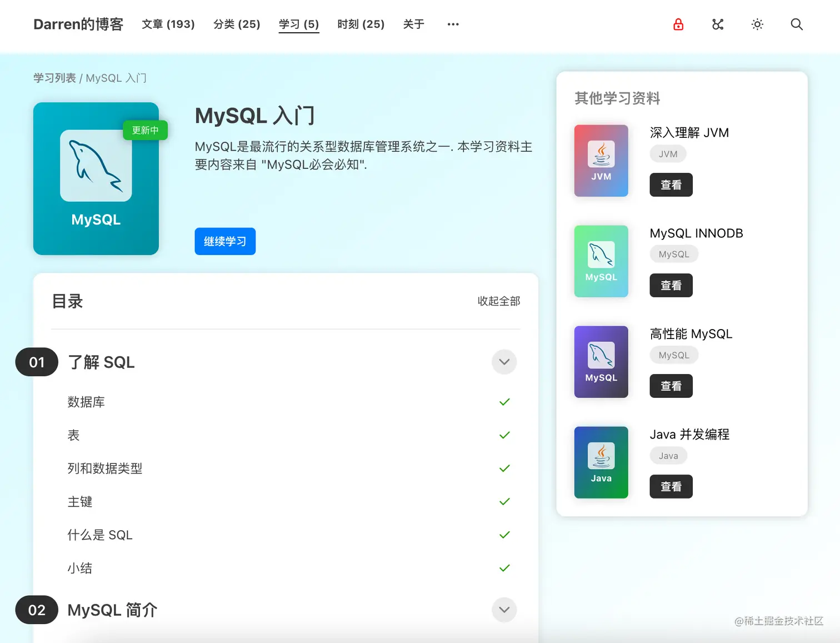The image size is (840, 643).
Task: Click the MySQL tag under MySQL INNODB
Action: point(674,255)
